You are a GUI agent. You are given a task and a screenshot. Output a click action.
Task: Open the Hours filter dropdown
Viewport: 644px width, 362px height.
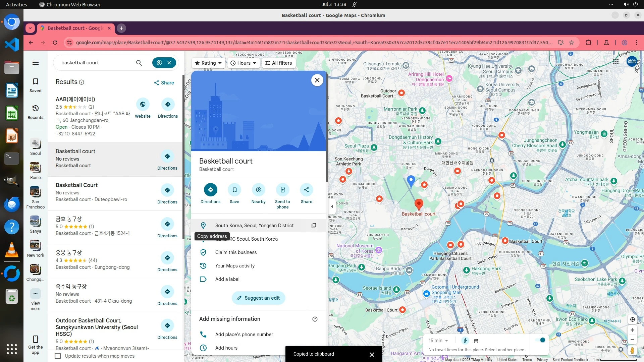[244, 63]
